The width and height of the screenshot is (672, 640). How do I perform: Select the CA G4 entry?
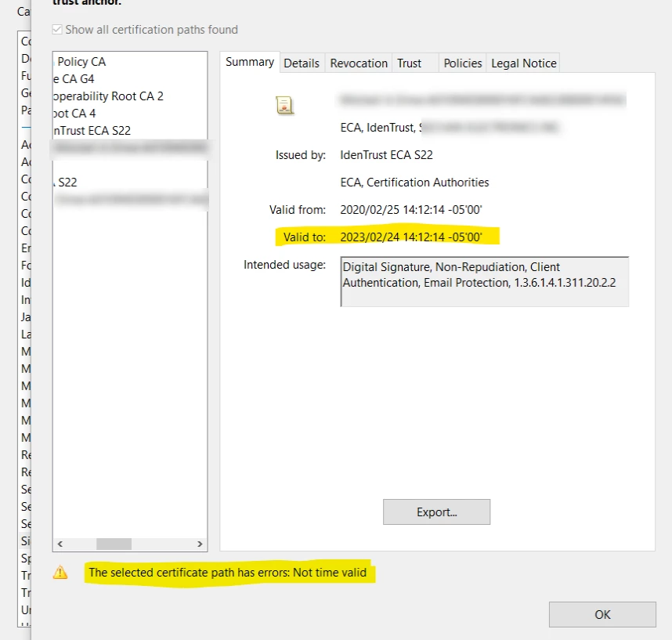74,79
